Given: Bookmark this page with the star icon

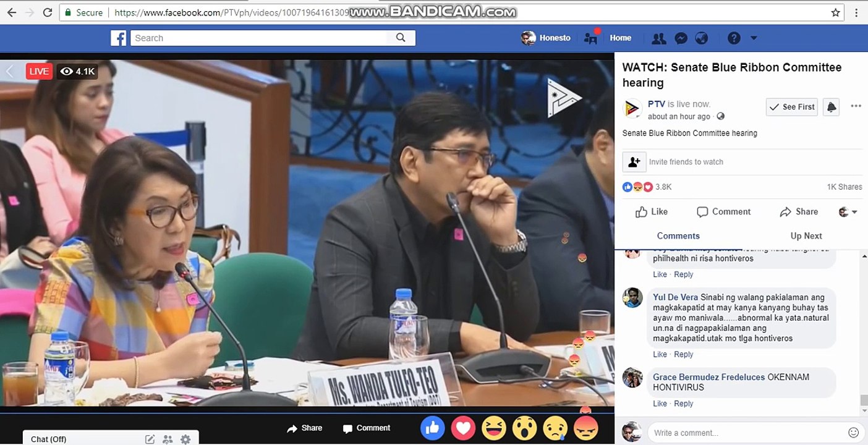Looking at the screenshot, I should (x=835, y=12).
